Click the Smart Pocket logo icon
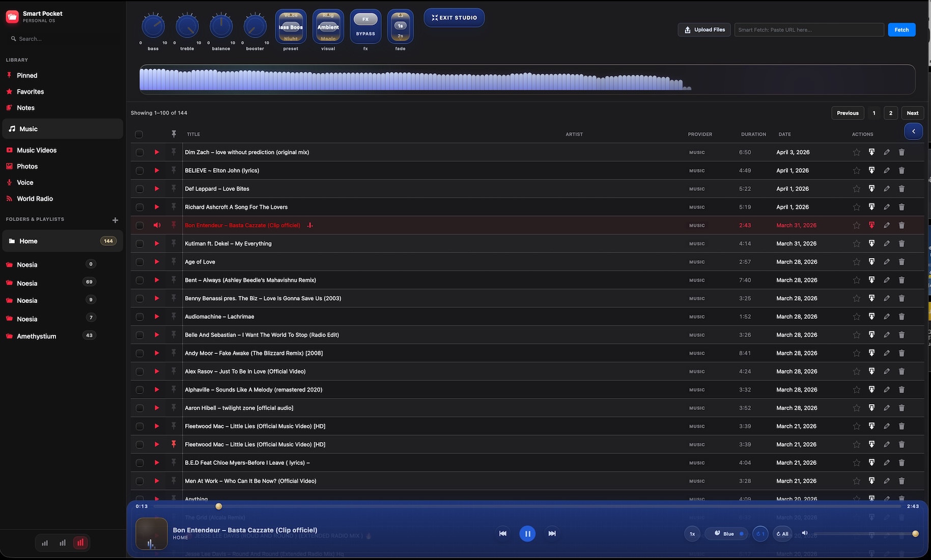The width and height of the screenshot is (931, 560). point(12,17)
